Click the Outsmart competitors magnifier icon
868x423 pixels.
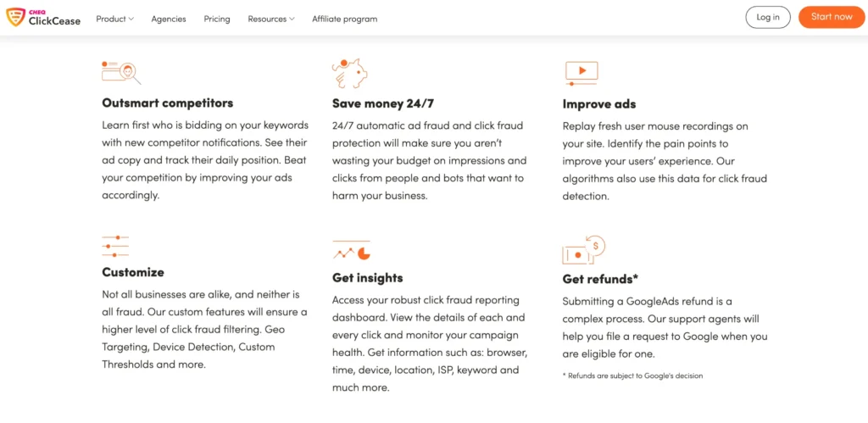coord(120,72)
